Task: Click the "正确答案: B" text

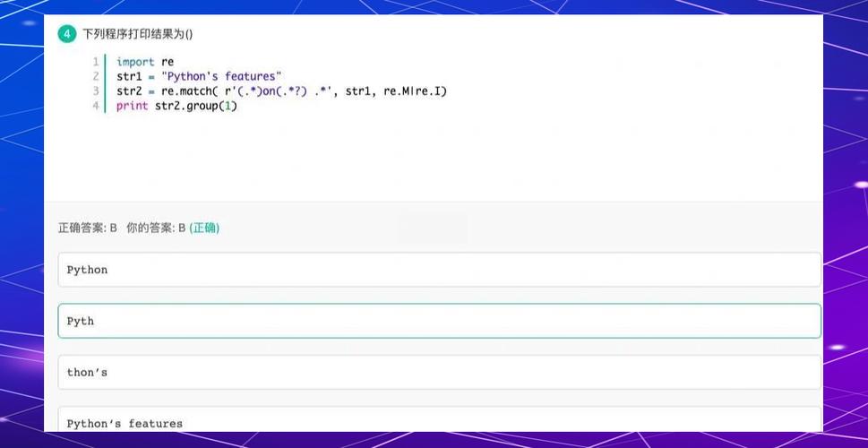Action: (x=88, y=228)
